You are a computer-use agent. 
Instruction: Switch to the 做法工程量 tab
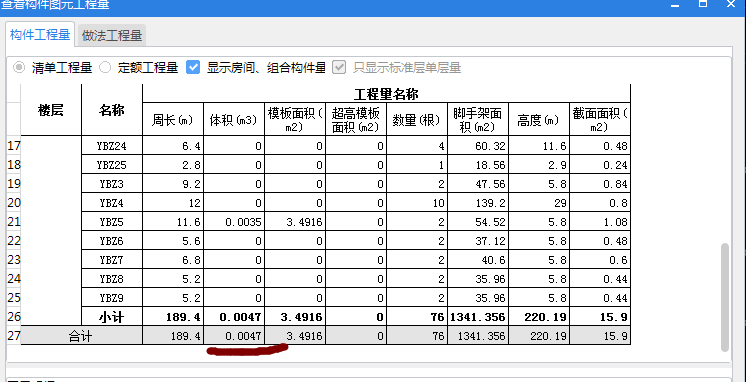112,36
